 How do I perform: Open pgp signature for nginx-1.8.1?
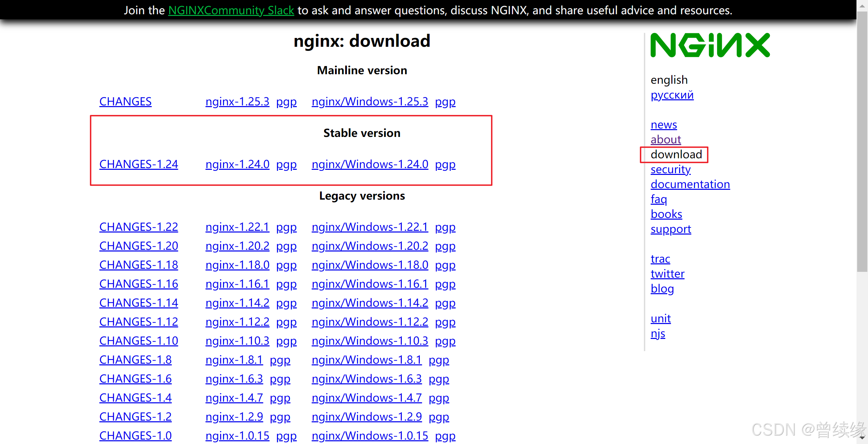click(x=280, y=360)
